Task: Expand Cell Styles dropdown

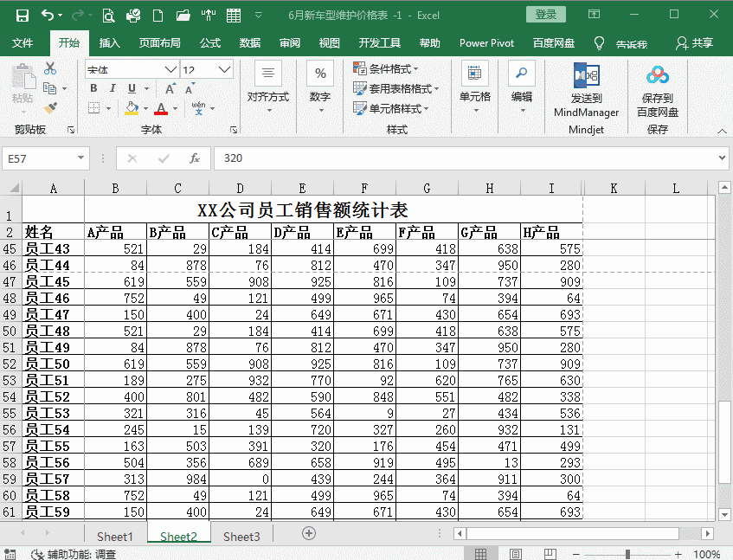Action: pyautogui.click(x=426, y=109)
